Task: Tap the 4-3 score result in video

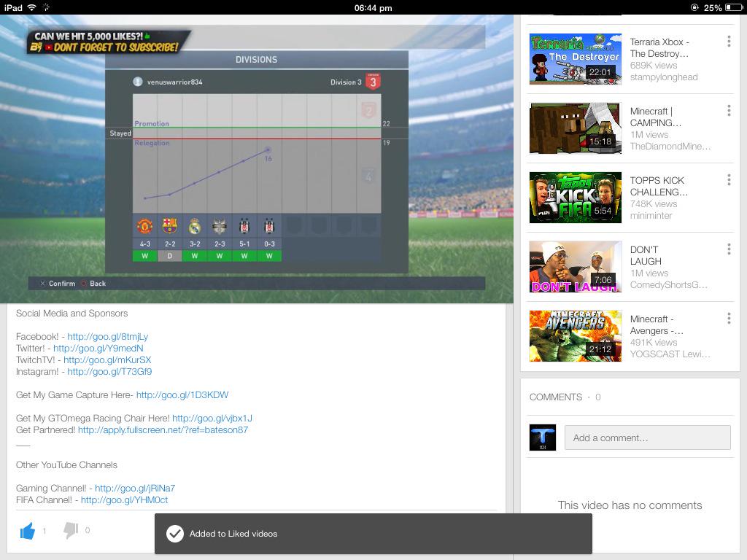Action: 145,244
